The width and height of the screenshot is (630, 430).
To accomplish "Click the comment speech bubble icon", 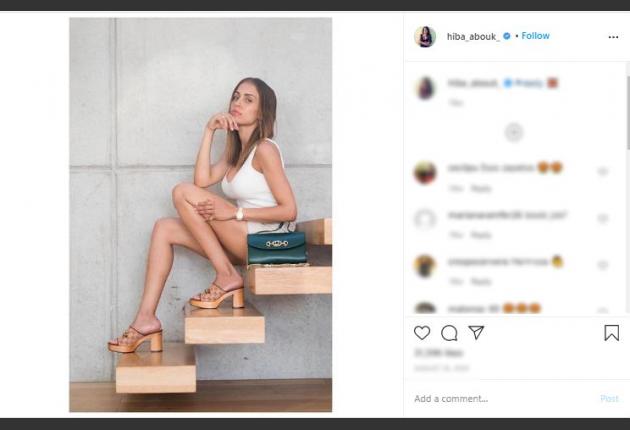I will [449, 333].
